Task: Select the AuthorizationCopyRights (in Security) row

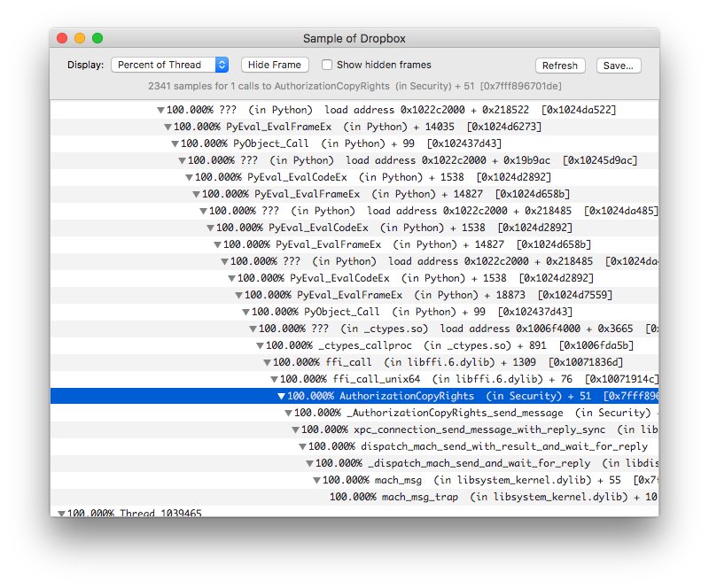Action: pyautogui.click(x=354, y=396)
